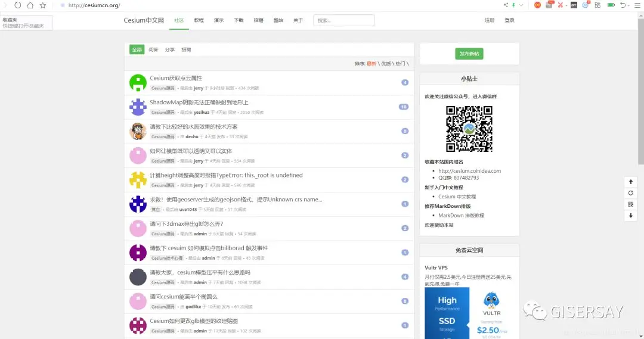The width and height of the screenshot is (644, 339).
Task: Go to the browser home page icon
Action: [x=30, y=5]
